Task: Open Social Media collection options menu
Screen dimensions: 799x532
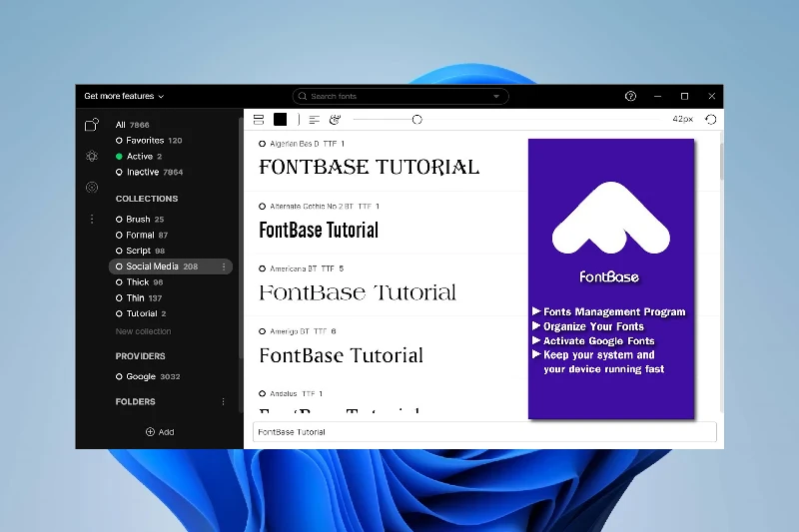Action: click(x=224, y=266)
